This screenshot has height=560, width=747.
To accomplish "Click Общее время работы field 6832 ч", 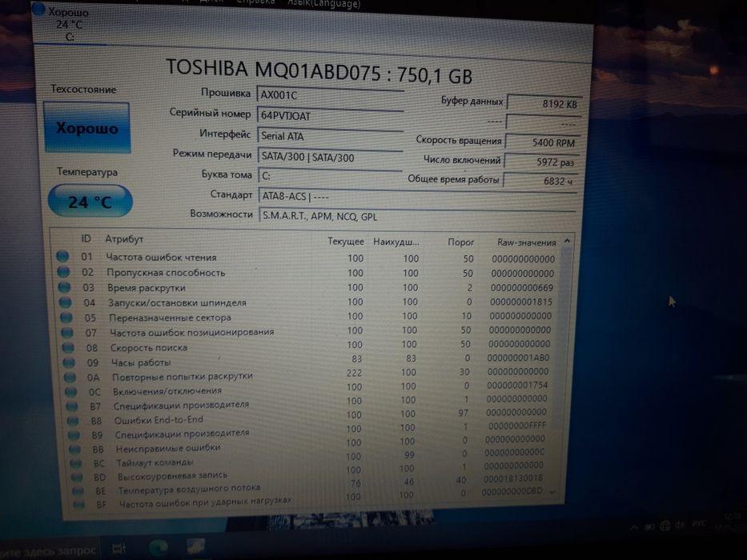I will [540, 181].
